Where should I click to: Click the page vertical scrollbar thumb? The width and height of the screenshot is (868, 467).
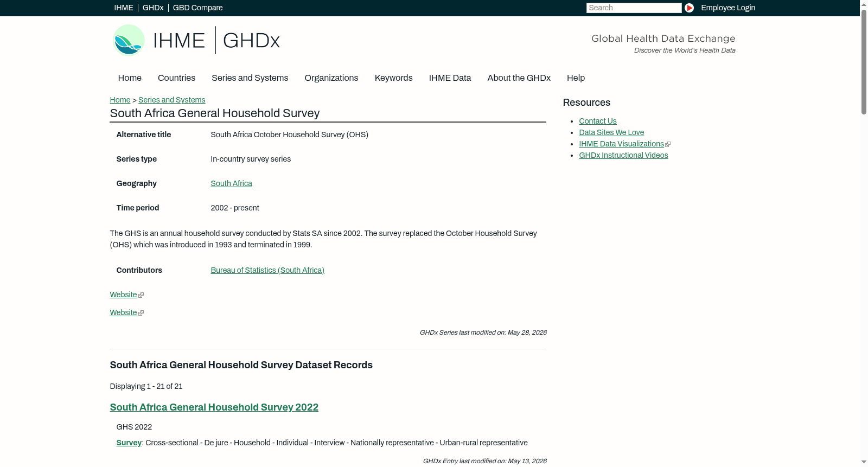tap(864, 62)
